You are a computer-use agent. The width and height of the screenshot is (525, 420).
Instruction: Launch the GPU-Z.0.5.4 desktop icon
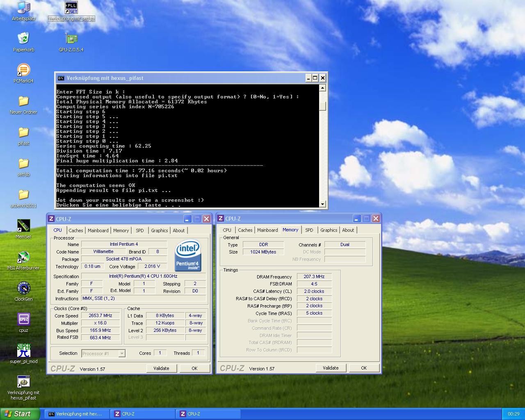[71, 42]
